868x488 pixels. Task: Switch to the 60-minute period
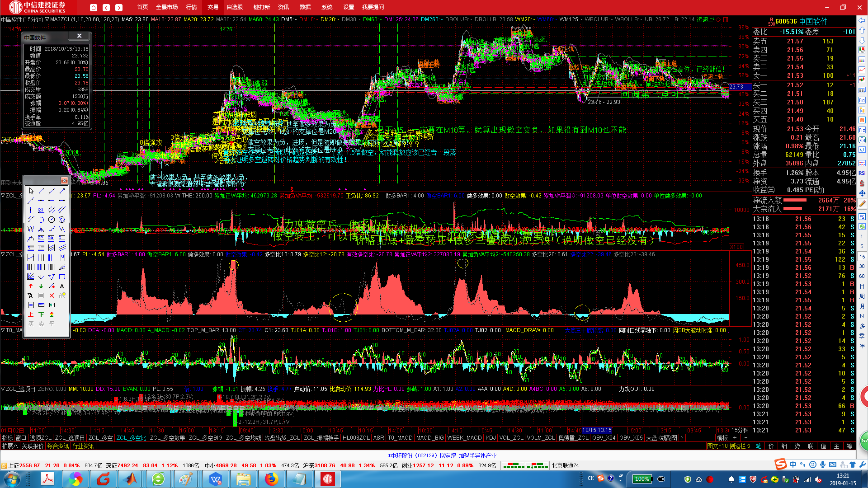(x=862, y=276)
